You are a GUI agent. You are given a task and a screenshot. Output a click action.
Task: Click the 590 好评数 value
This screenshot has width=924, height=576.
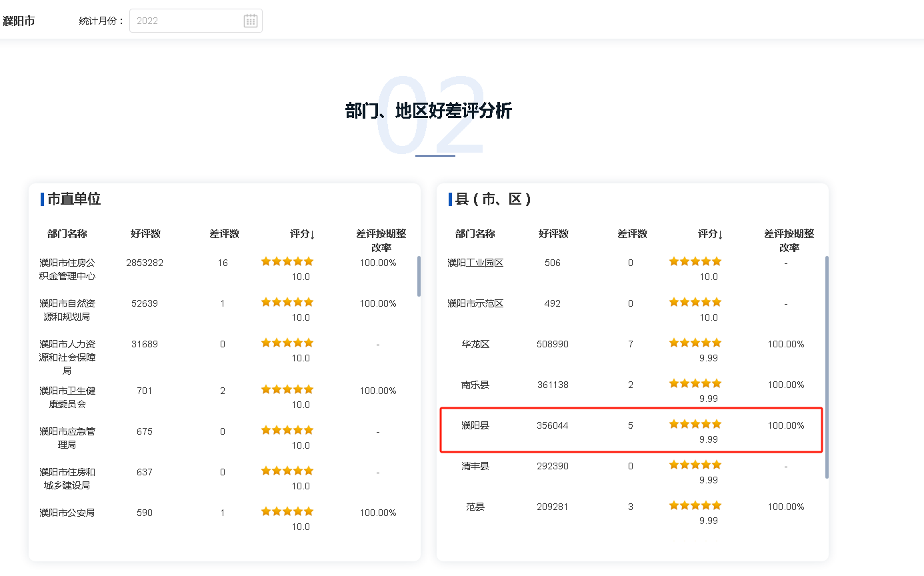[145, 513]
